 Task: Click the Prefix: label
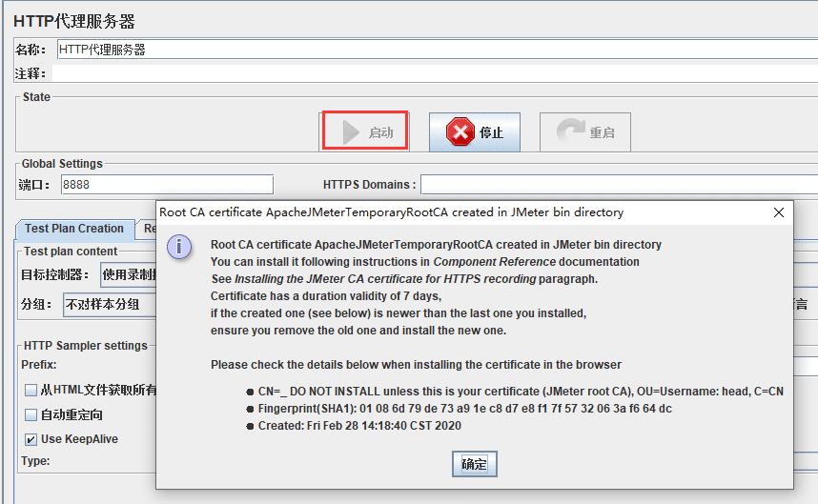coord(38,365)
